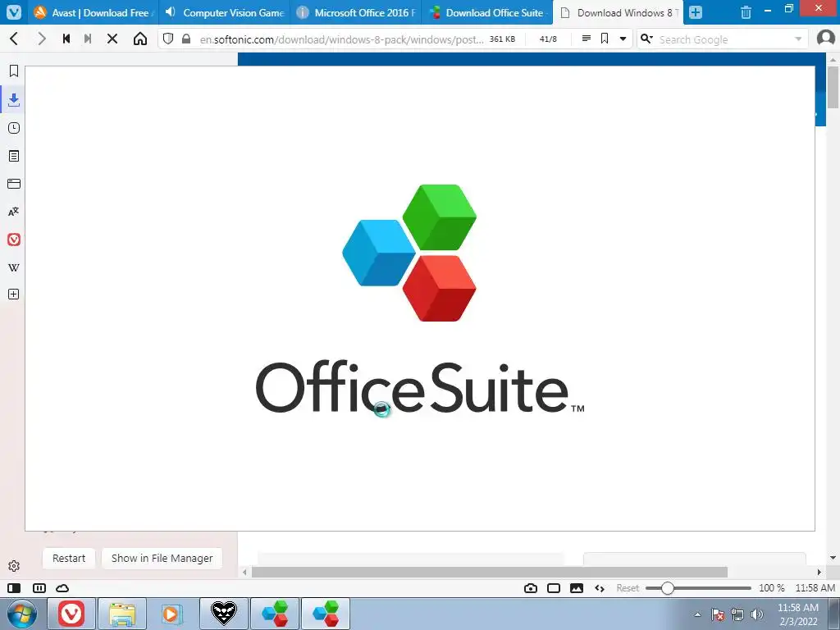
Task: View site security padlock info
Action: click(186, 39)
